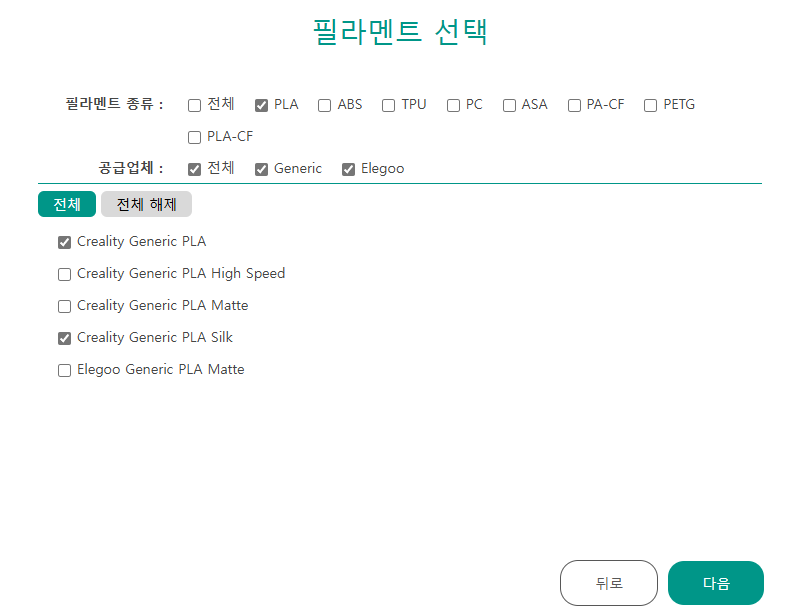Select Creality Generic PLA High Speed
Screen dimensions: 797x613
click(x=64, y=274)
